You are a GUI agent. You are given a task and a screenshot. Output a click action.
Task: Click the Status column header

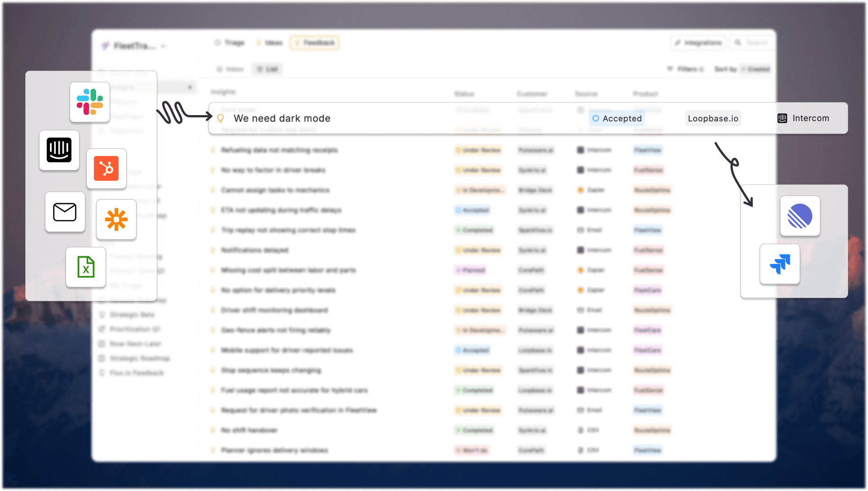pos(464,94)
